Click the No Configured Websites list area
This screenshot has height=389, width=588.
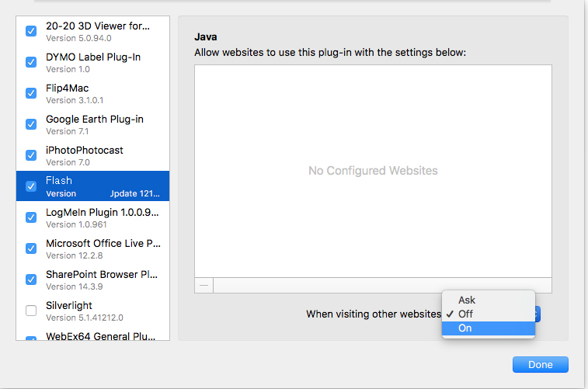coord(373,172)
